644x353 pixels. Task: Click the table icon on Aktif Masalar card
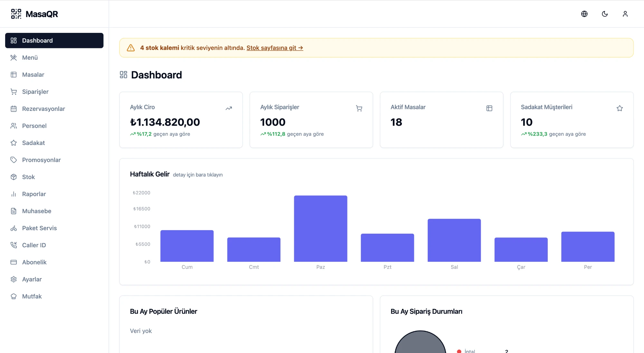489,108
